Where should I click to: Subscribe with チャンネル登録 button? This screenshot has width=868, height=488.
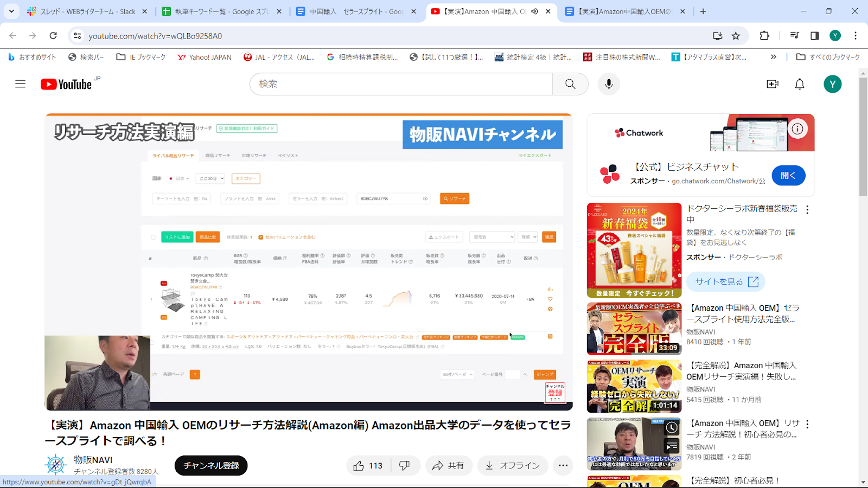[x=211, y=466]
